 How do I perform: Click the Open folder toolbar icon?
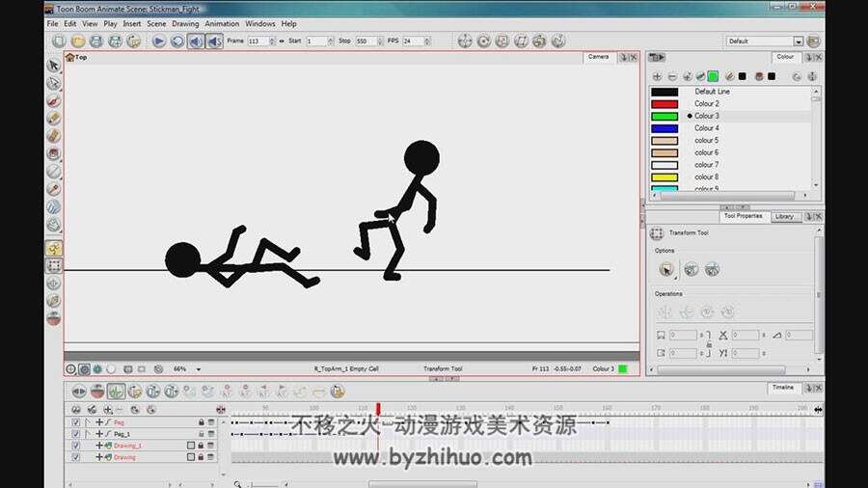click(x=78, y=41)
